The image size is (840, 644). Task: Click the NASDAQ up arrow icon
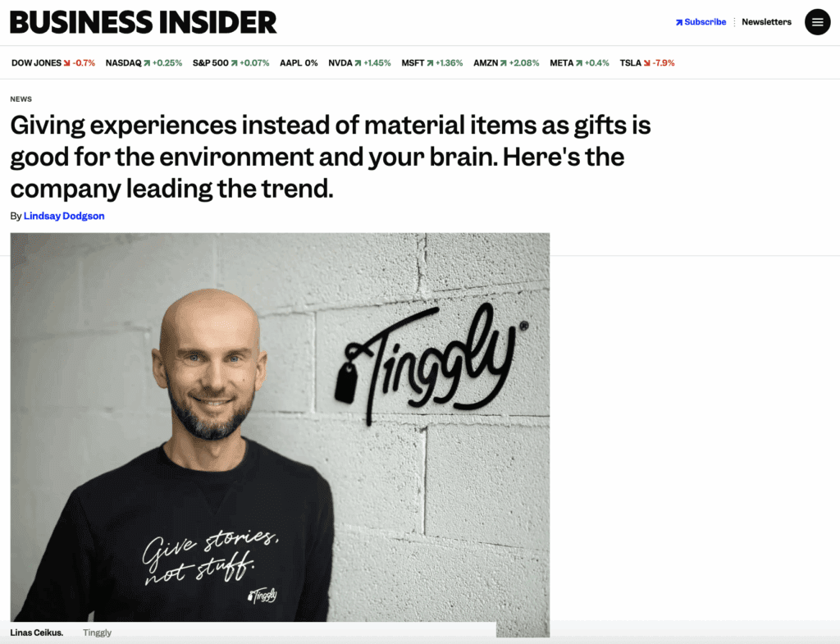tap(147, 63)
